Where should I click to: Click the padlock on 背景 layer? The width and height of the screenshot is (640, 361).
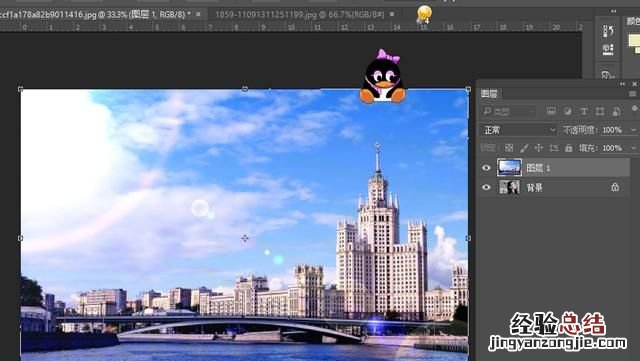615,187
